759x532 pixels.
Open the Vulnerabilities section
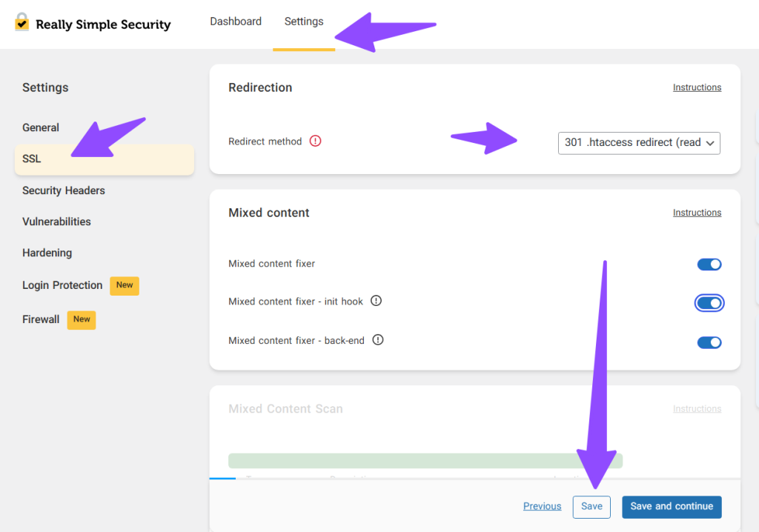pyautogui.click(x=56, y=222)
